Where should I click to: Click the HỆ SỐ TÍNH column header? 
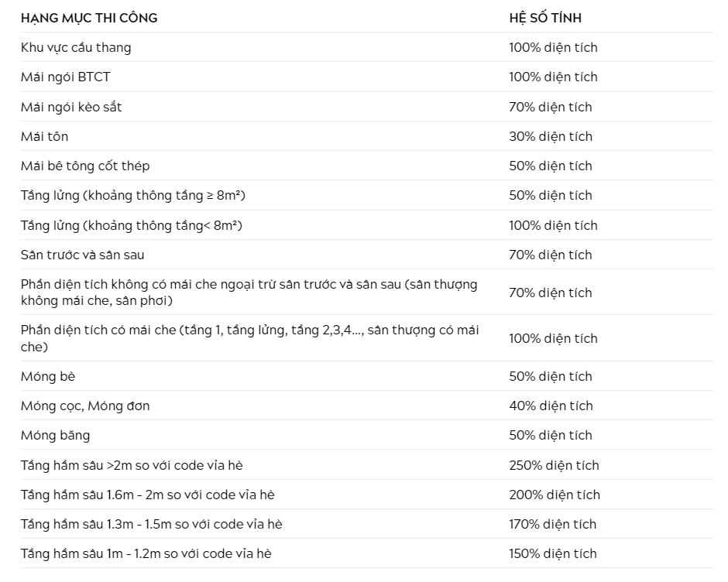[545, 18]
